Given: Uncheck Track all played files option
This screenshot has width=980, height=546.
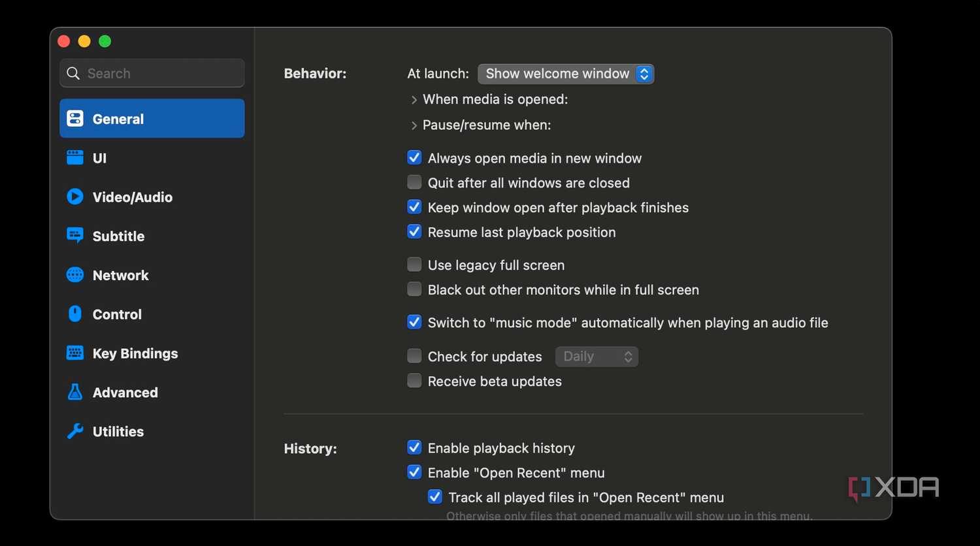Looking at the screenshot, I should pos(435,497).
